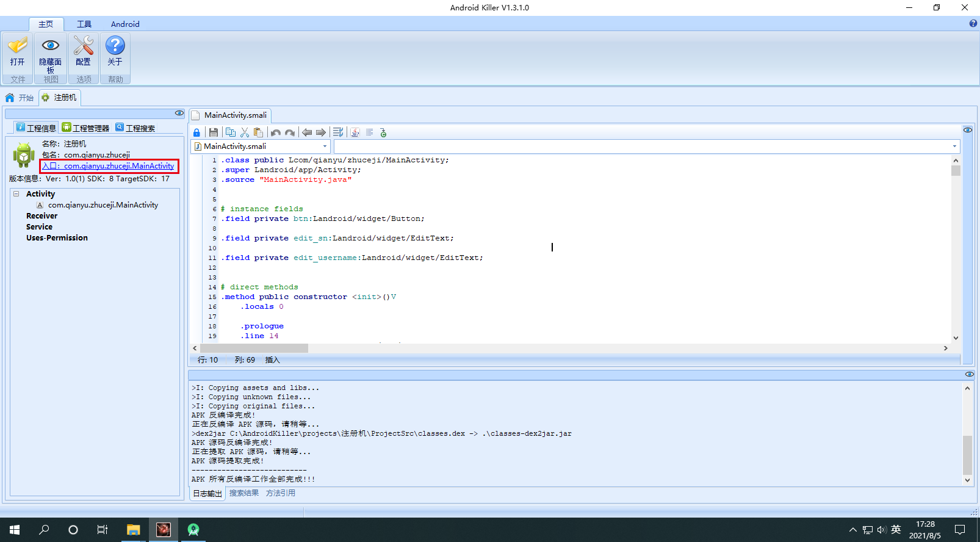This screenshot has height=542, width=980.
Task: Click the copy icon in the editor toolbar
Action: 230,132
